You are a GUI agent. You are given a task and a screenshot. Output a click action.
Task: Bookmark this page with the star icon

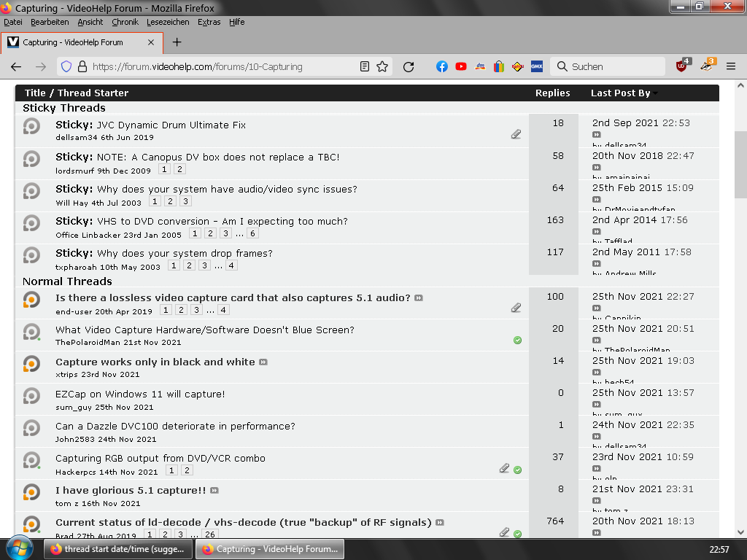tap(382, 66)
